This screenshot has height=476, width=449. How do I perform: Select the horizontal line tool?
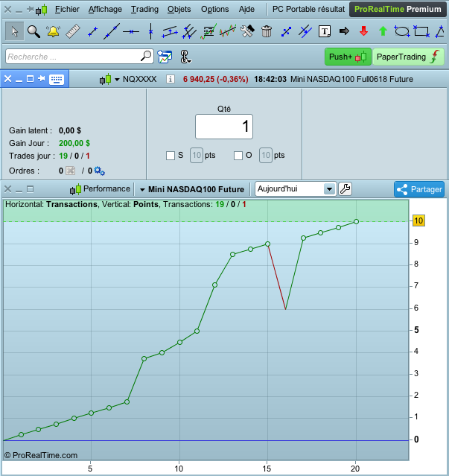[x=131, y=31]
